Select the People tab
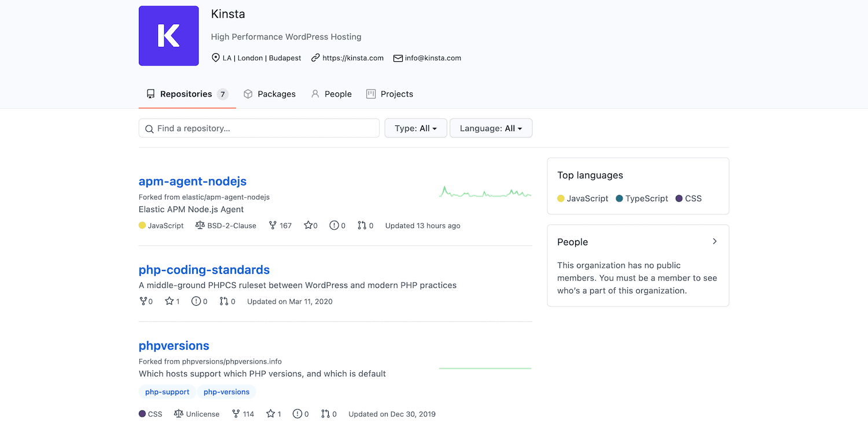 [331, 94]
